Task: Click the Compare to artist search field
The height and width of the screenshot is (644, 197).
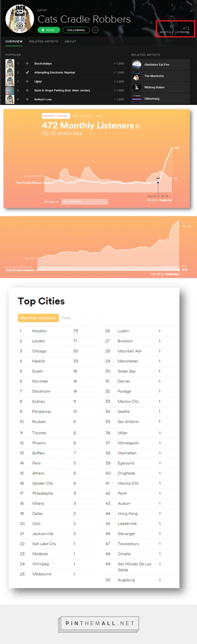Action: [85, 202]
